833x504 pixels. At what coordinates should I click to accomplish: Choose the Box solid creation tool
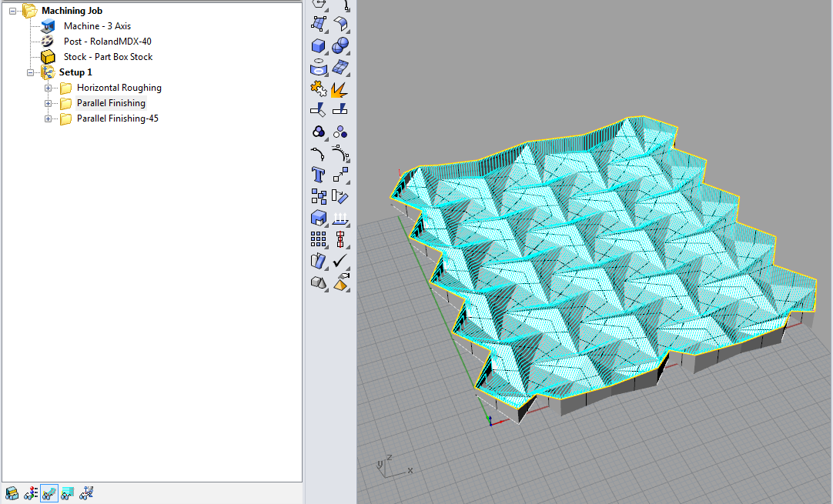click(x=318, y=45)
